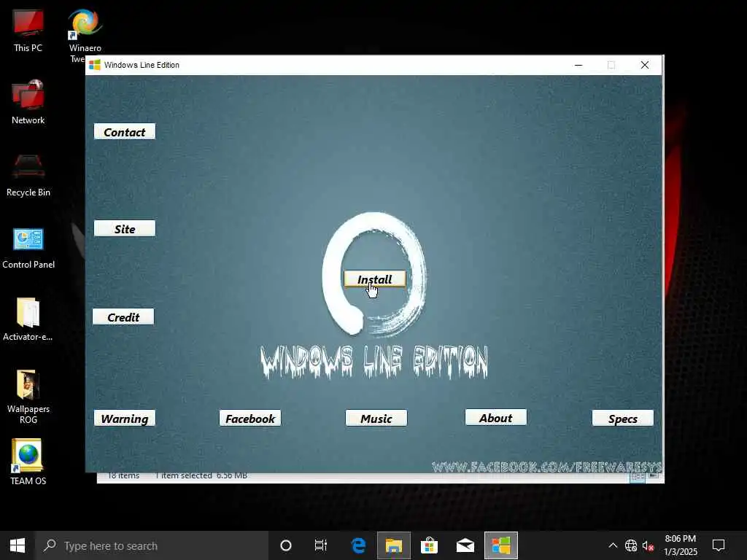Click the muted volume tray icon

point(648,545)
